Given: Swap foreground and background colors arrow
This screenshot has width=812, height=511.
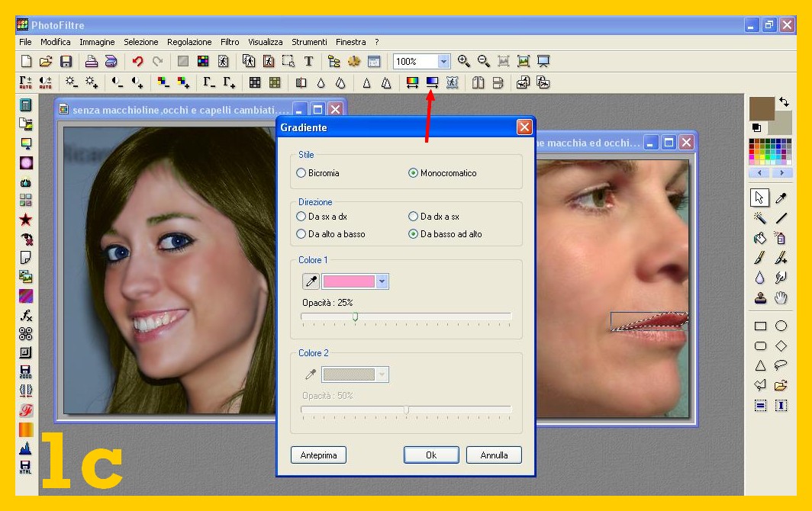Looking at the screenshot, I should [784, 102].
